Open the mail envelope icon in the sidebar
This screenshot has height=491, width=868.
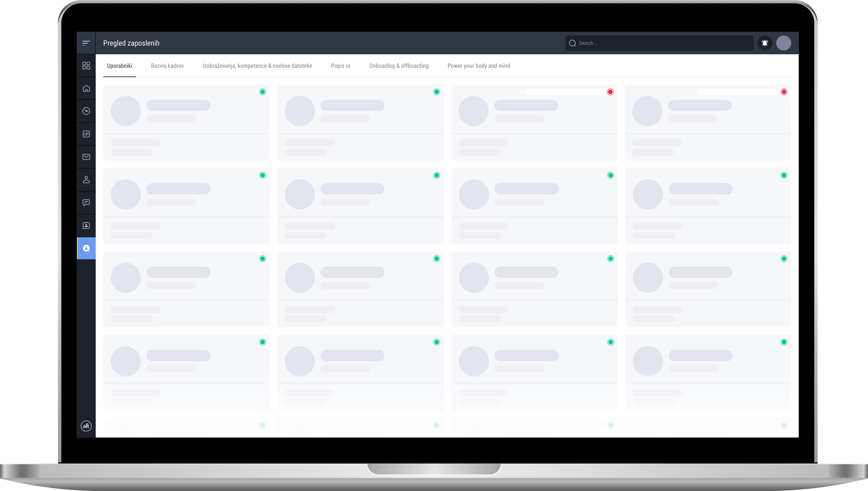(86, 157)
